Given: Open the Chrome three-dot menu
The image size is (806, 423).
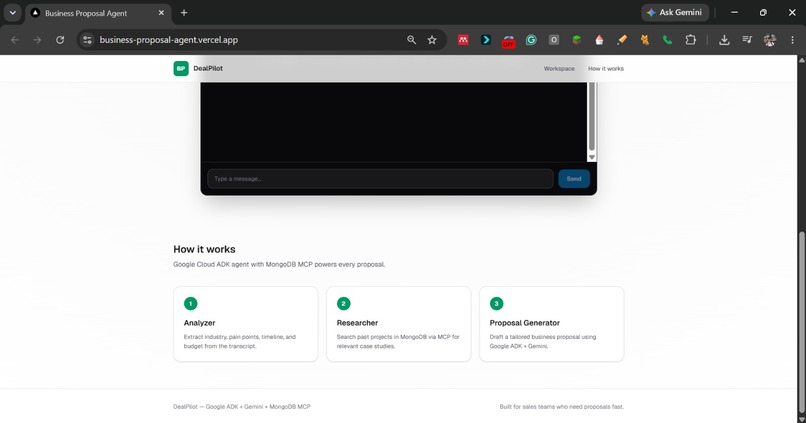Looking at the screenshot, I should coord(792,40).
